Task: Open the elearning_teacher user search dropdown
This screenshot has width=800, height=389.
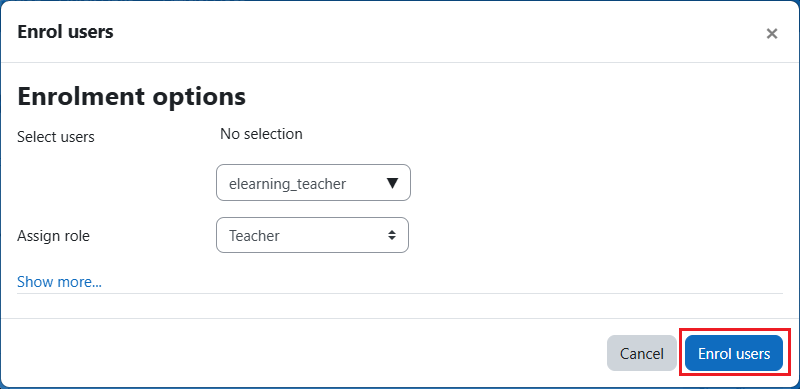Action: 313,182
